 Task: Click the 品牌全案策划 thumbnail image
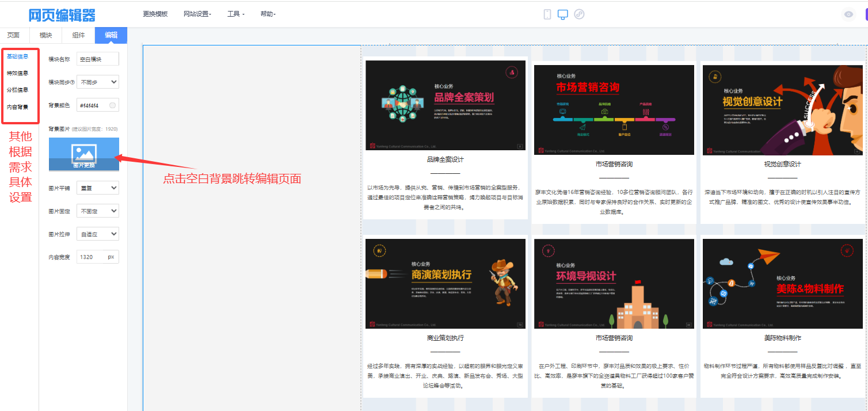[446, 105]
